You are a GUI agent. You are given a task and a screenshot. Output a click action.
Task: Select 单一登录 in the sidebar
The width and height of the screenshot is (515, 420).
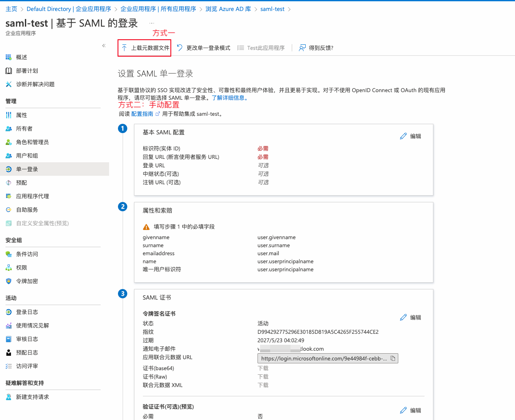55,169
